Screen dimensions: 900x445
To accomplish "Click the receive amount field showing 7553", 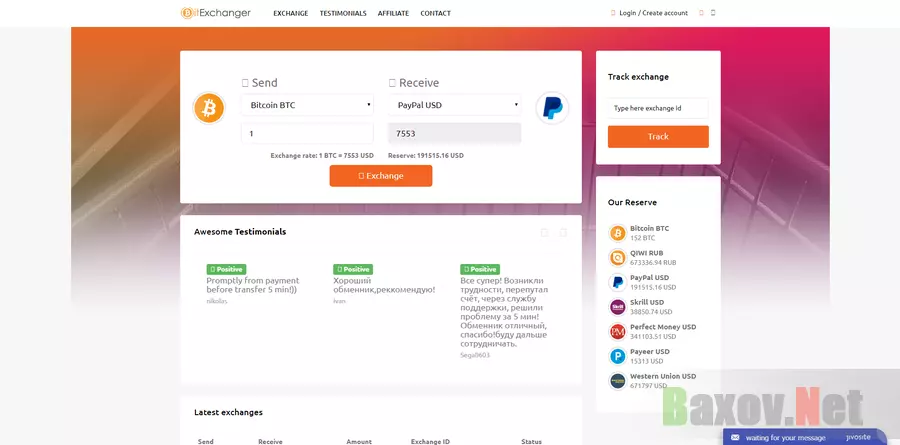I will [x=455, y=133].
